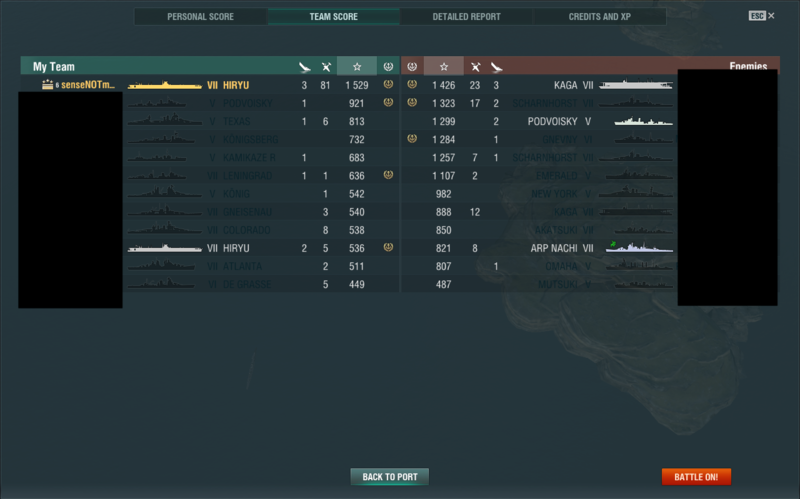
Task: Click the senseNOTm player name
Action: click(x=88, y=85)
